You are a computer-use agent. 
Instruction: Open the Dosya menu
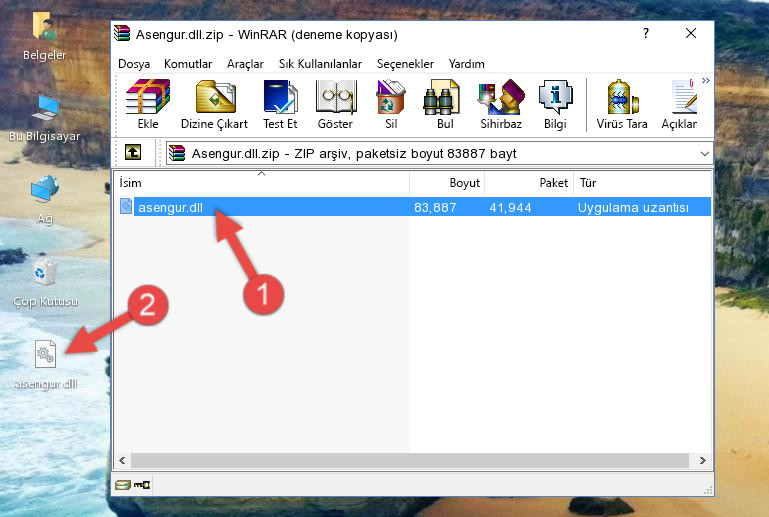click(x=134, y=64)
